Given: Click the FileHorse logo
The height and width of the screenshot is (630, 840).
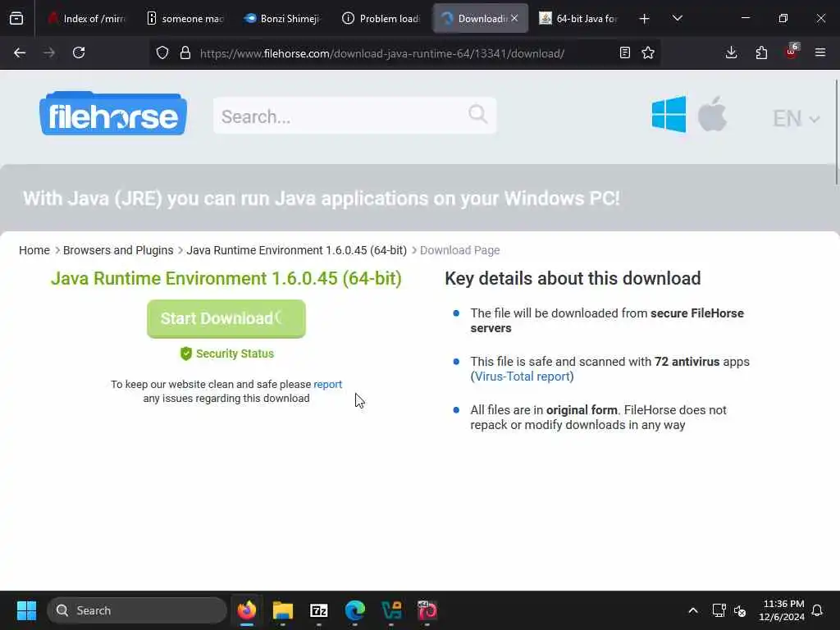Looking at the screenshot, I should [113, 113].
